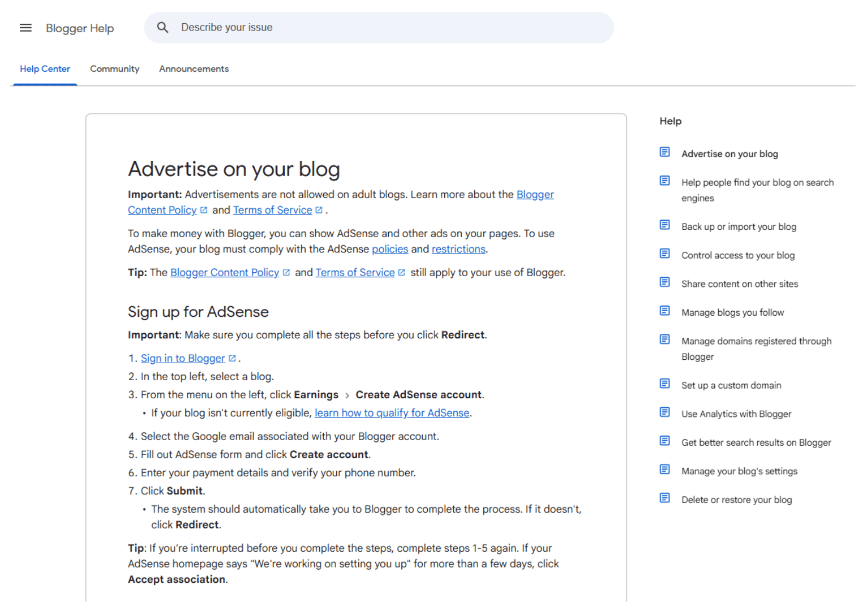868x610 pixels.
Task: Open Manage your blog's settings article
Action: click(x=739, y=471)
